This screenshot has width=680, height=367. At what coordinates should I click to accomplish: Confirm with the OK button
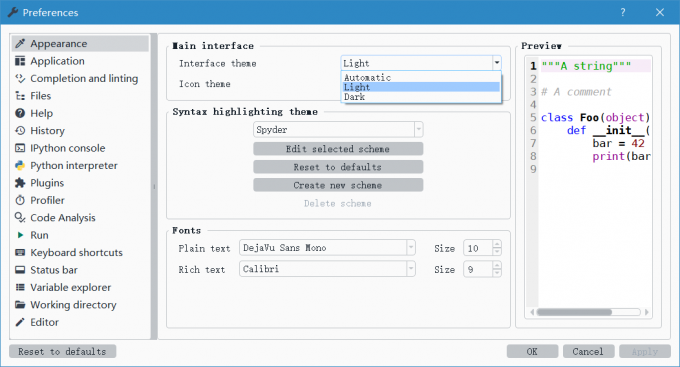(x=533, y=351)
